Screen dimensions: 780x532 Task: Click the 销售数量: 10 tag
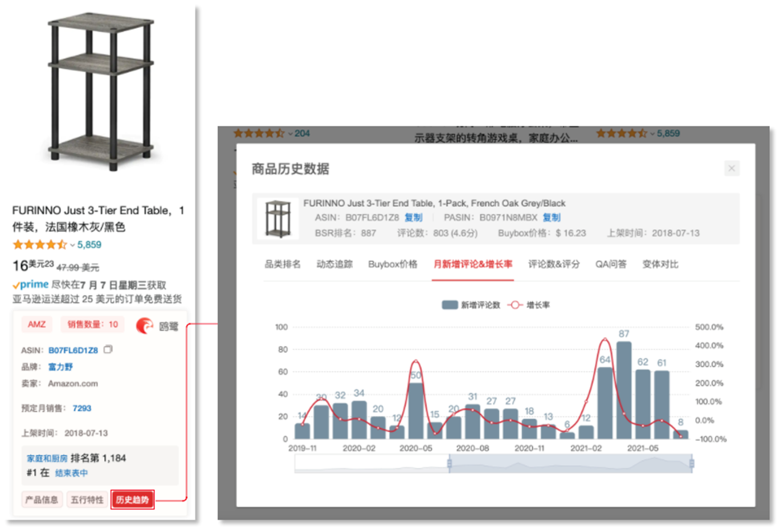92,324
